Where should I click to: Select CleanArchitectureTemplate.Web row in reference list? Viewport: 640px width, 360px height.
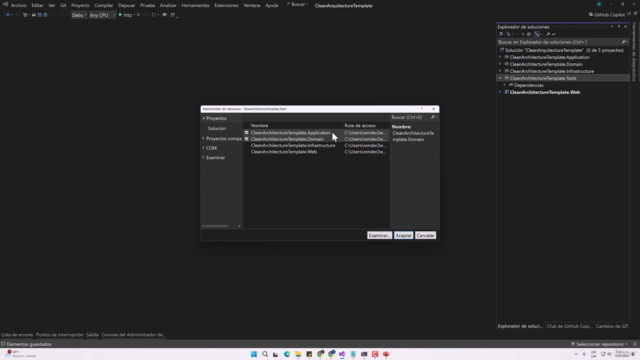point(316,152)
